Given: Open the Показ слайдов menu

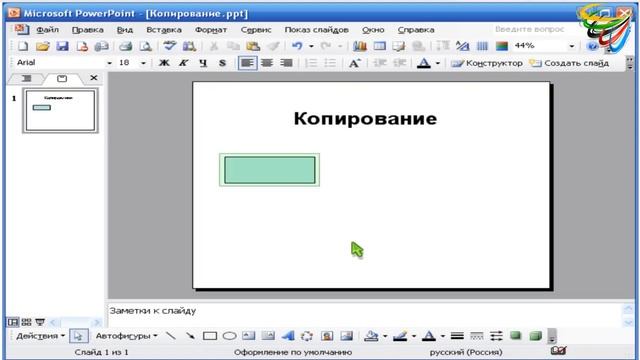Looking at the screenshot, I should (x=316, y=30).
